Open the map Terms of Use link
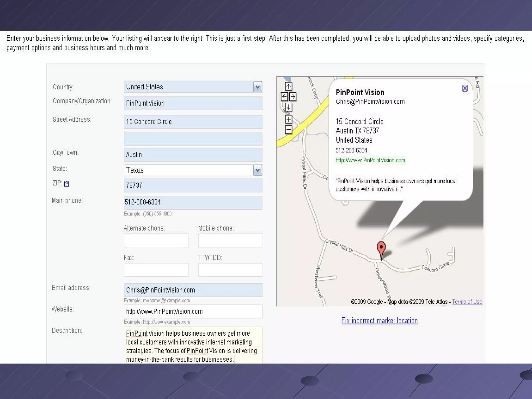This screenshot has height=399, width=532. point(467,302)
